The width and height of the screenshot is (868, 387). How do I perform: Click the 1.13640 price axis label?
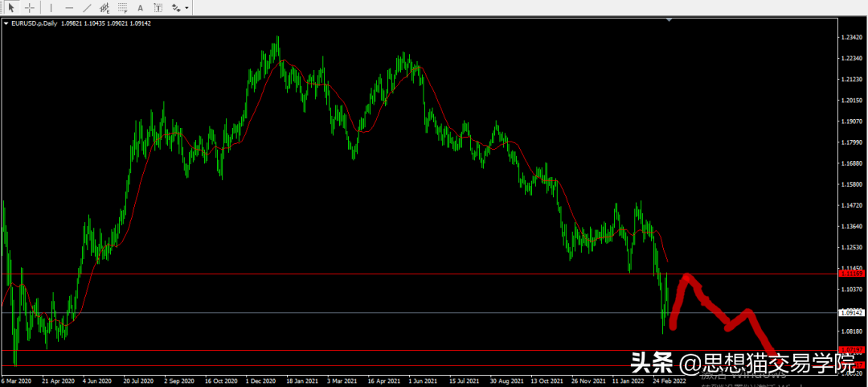pyautogui.click(x=851, y=226)
